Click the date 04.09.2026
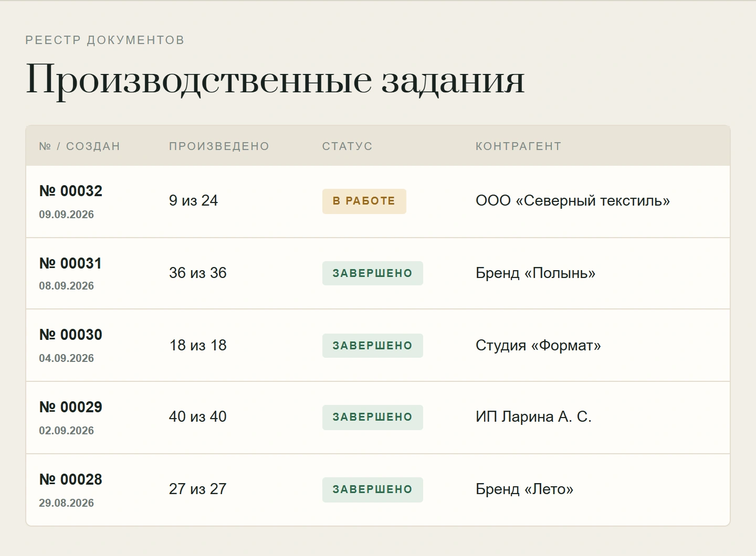The height and width of the screenshot is (556, 756). click(67, 358)
